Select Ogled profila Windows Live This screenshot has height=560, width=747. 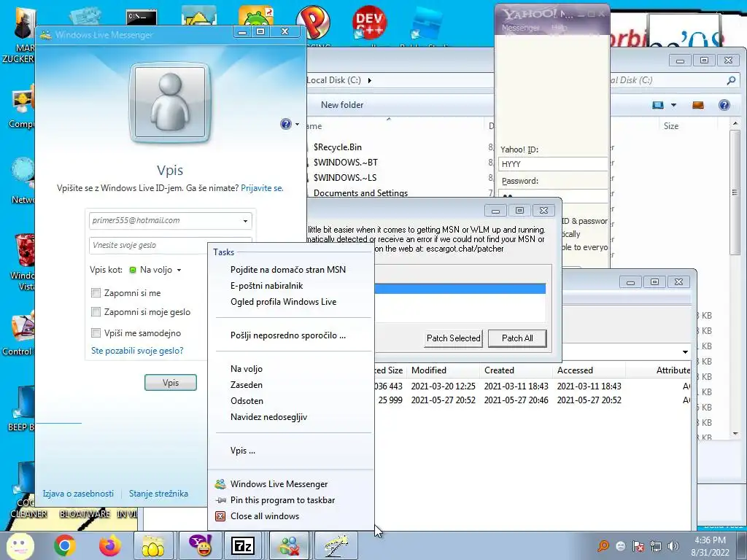pyautogui.click(x=283, y=302)
